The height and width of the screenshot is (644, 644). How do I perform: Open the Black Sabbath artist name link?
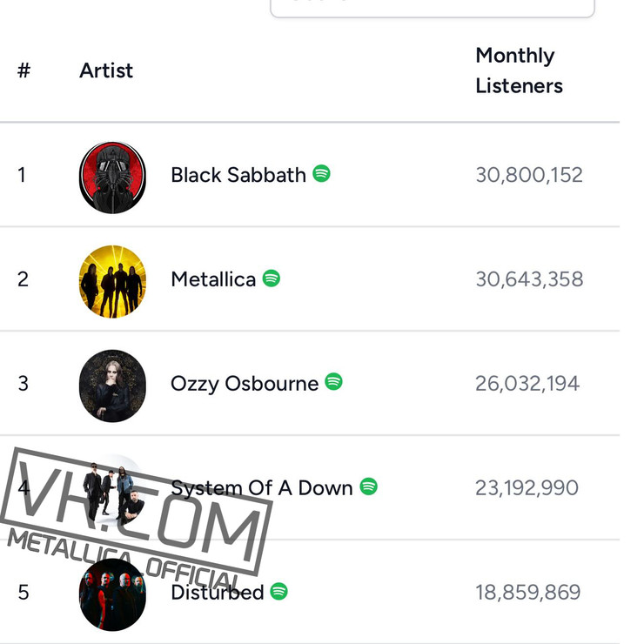(238, 175)
